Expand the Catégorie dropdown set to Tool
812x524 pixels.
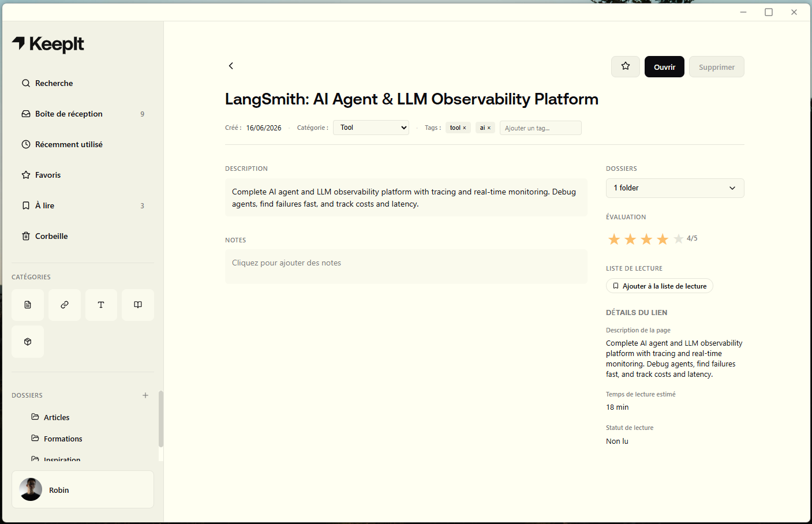click(371, 128)
